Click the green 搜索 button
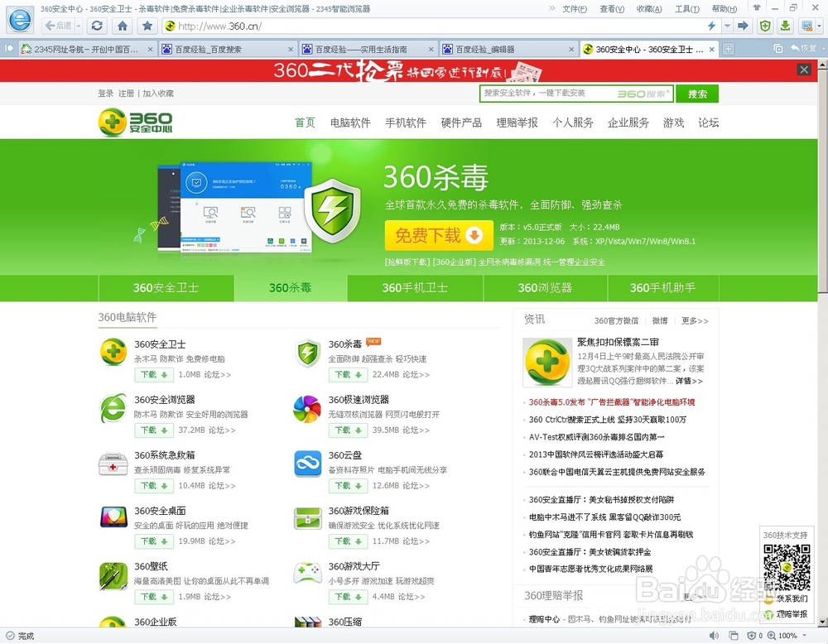This screenshot has width=828, height=644. tap(697, 94)
